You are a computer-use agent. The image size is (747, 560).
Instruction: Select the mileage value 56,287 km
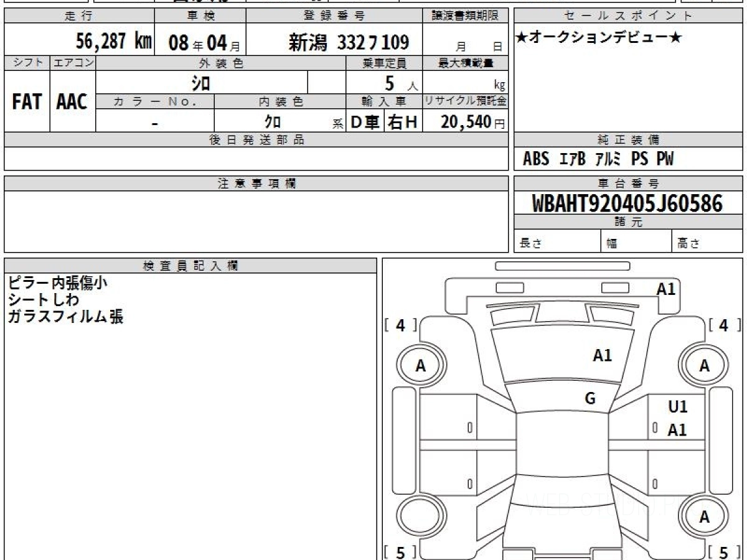tap(114, 42)
